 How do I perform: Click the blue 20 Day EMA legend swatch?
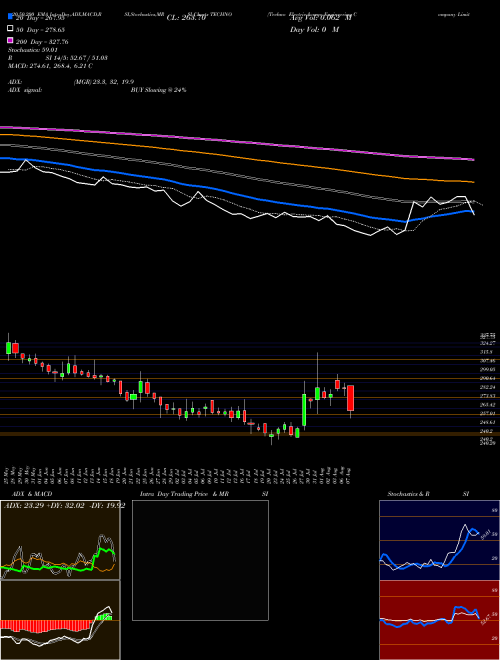click(x=11, y=17)
